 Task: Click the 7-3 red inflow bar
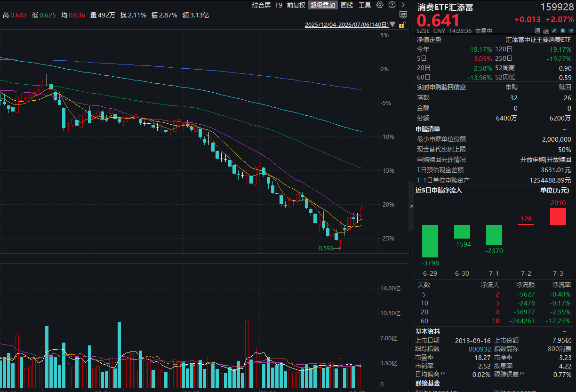tap(558, 216)
